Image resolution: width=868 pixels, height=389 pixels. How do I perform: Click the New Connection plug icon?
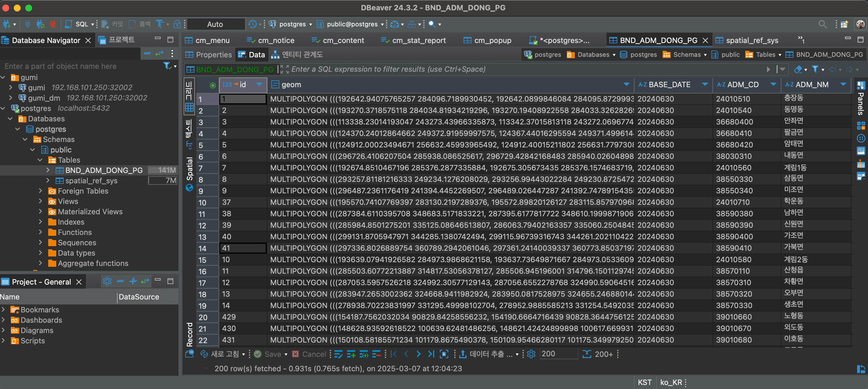pos(7,24)
